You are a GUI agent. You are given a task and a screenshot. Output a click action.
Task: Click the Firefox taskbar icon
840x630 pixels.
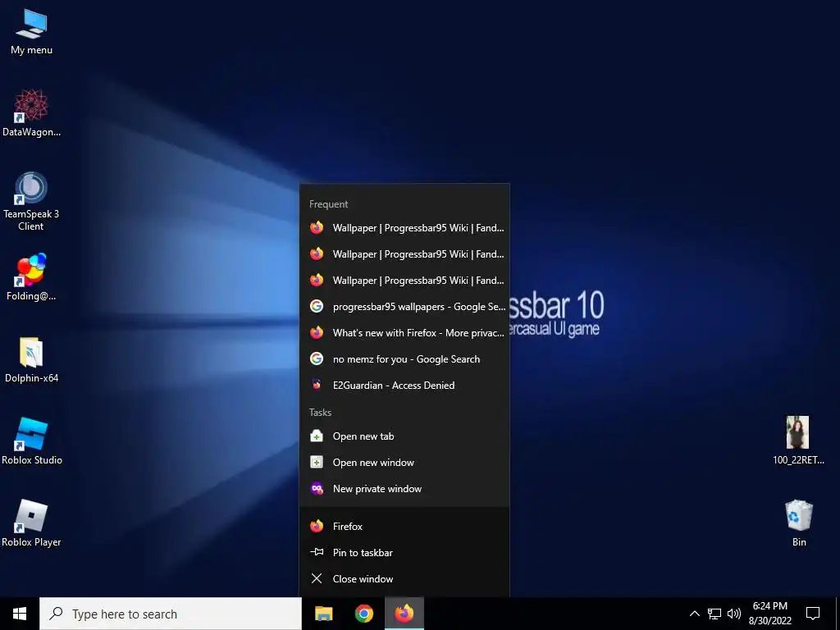click(x=404, y=614)
